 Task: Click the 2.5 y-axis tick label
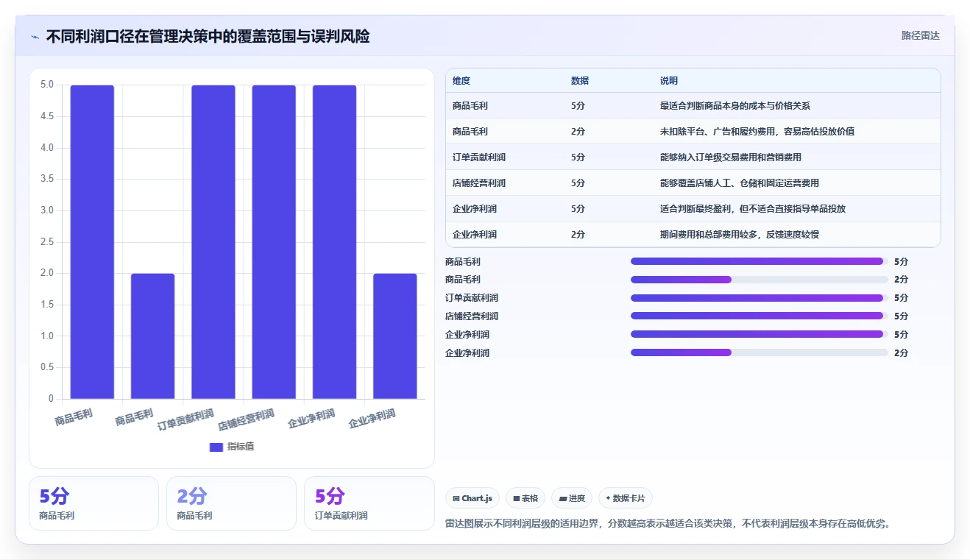47,242
